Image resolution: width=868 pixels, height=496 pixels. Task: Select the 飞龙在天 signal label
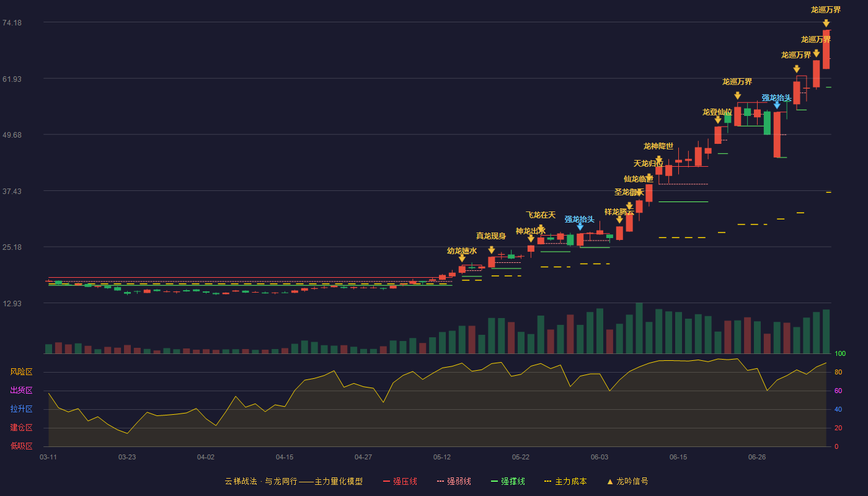pos(541,215)
